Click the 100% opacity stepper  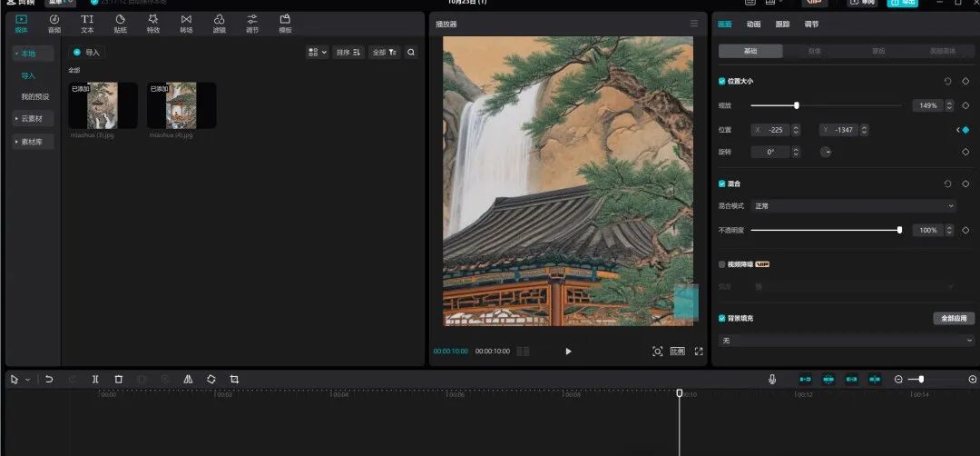[949, 230]
